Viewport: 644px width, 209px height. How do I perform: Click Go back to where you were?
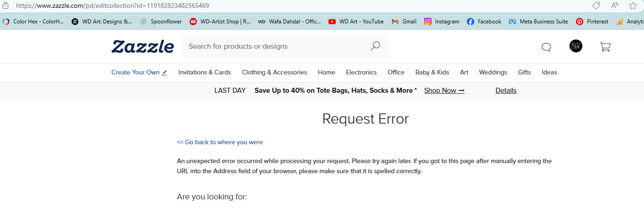click(220, 142)
